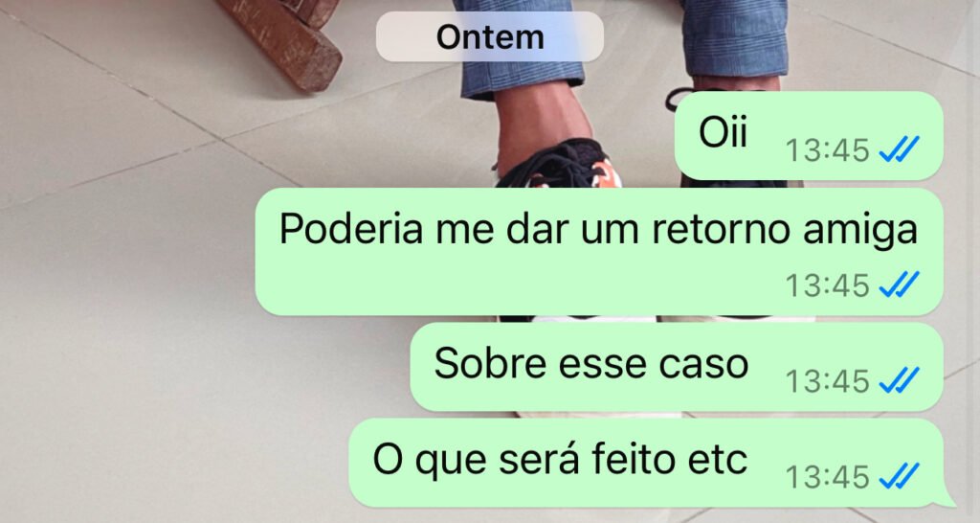Click the 13:45 time beside "O que será feito etc"
This screenshot has height=523, width=980.
[828, 477]
